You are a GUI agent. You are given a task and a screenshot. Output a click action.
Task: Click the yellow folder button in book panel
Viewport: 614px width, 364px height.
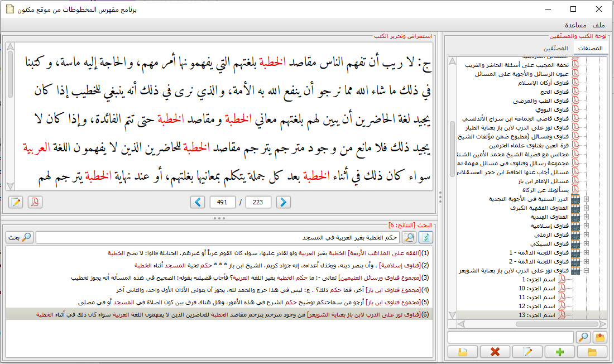[x=592, y=352]
